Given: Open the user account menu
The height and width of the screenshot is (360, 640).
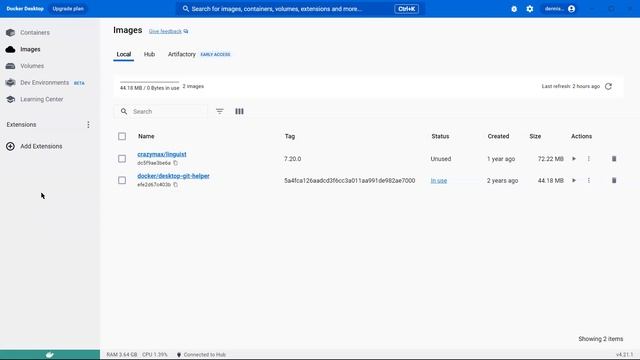Looking at the screenshot, I should click(560, 9).
